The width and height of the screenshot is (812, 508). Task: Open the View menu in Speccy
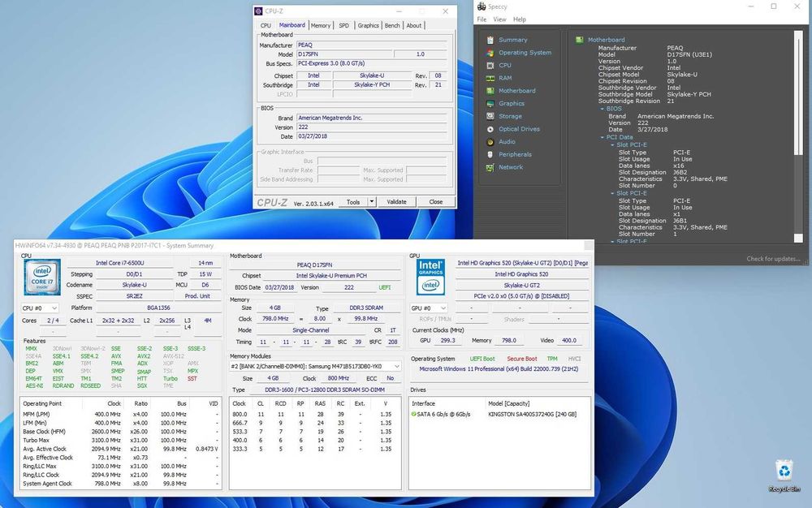[x=499, y=19]
